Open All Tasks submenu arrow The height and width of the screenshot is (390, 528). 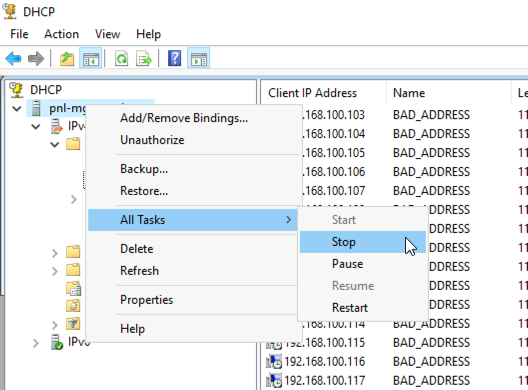click(288, 220)
